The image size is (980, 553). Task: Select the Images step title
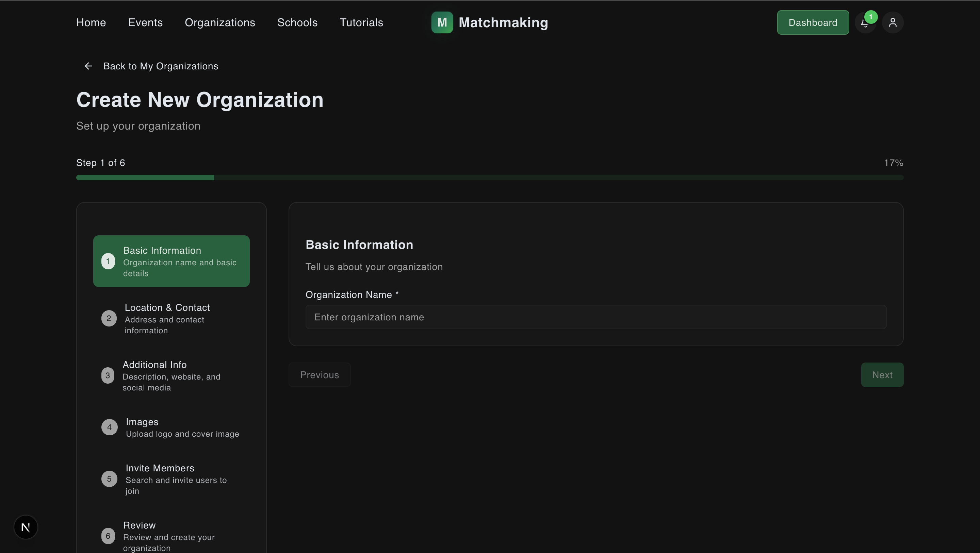click(142, 422)
